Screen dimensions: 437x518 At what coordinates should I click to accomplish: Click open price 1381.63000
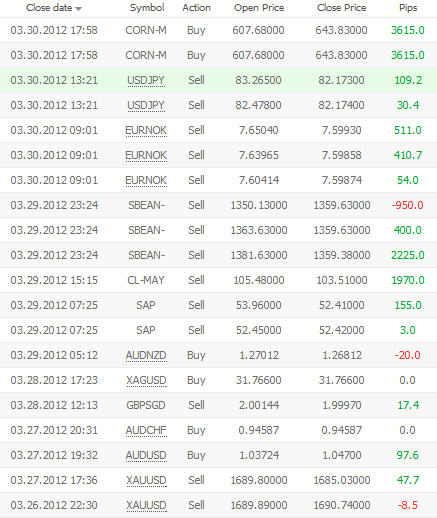coord(259,255)
